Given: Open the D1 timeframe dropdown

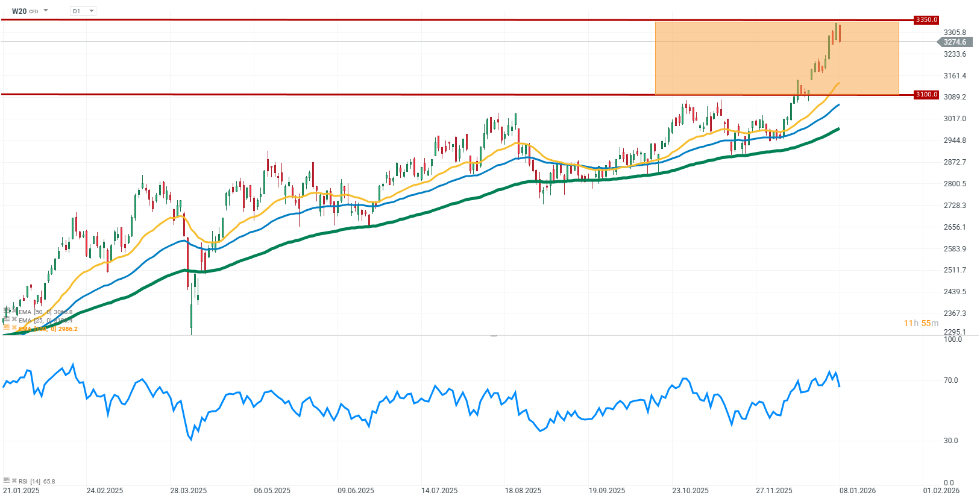Looking at the screenshot, I should coord(83,11).
